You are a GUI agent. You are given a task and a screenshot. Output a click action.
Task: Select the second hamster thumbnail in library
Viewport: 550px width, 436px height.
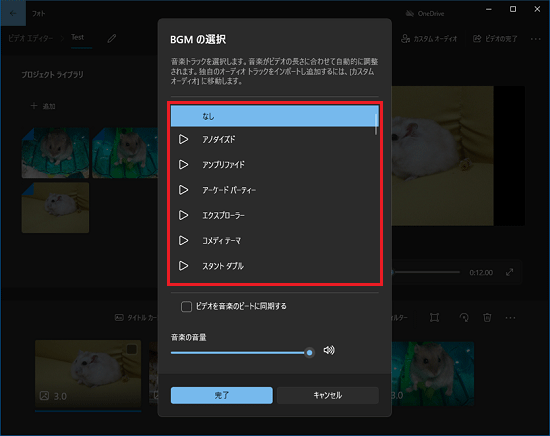point(125,153)
